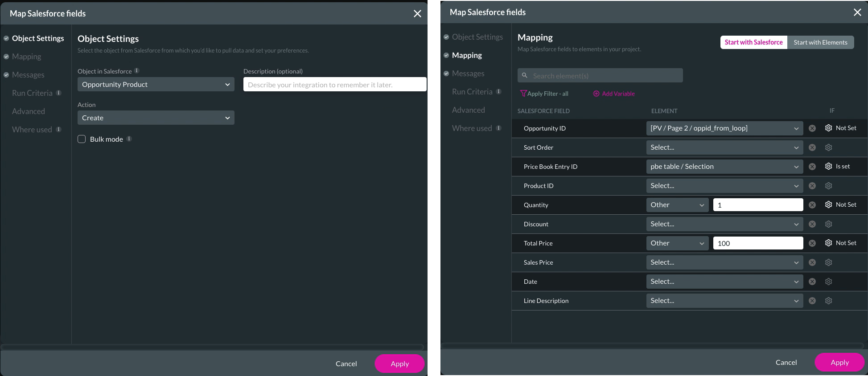Open Total Price Other type dropdown

(677, 243)
